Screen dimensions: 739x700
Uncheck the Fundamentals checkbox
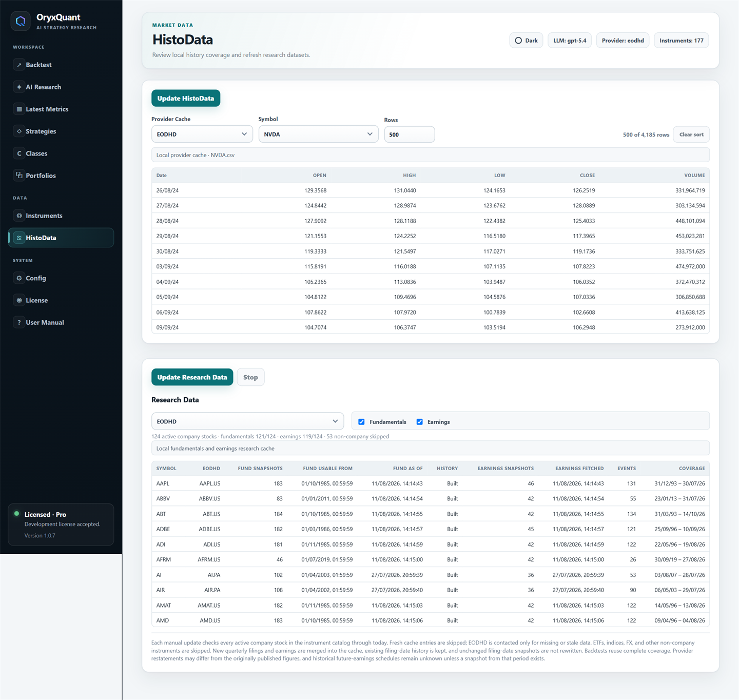point(361,422)
